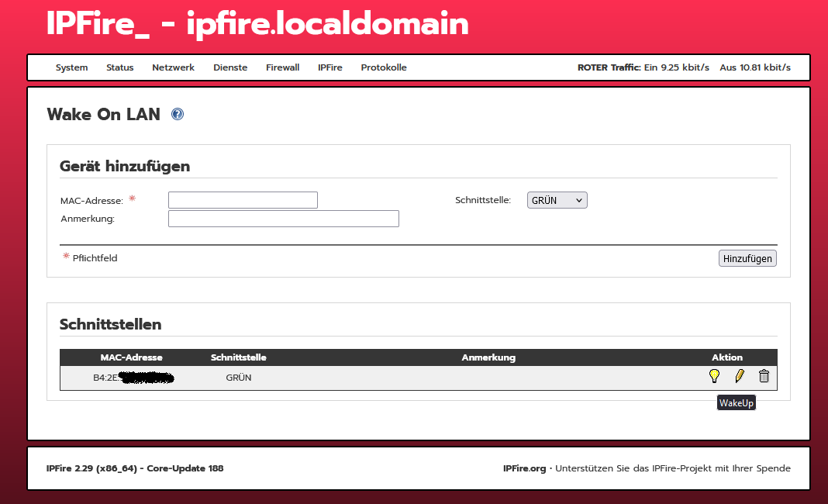Wake up the B4:2E device via lightbulb icon
Viewport: 828px width, 504px height.
[714, 375]
